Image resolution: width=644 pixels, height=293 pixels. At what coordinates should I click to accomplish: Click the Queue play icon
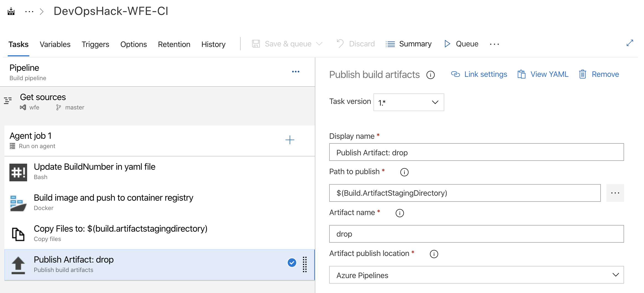click(x=447, y=44)
